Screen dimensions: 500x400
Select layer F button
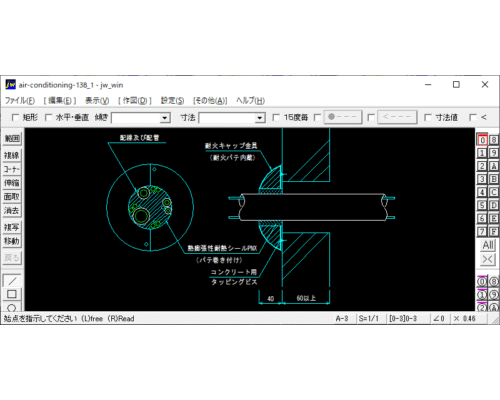[494, 231]
